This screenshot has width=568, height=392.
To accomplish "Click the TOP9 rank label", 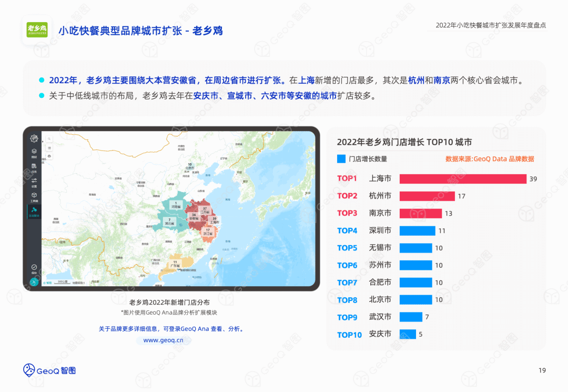I will (x=347, y=317).
